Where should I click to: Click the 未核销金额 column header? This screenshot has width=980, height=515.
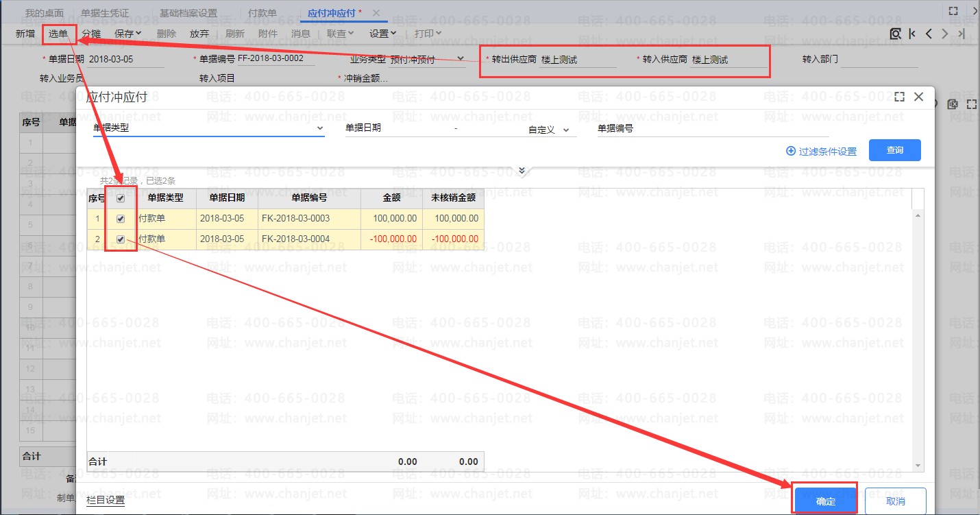pyautogui.click(x=453, y=199)
